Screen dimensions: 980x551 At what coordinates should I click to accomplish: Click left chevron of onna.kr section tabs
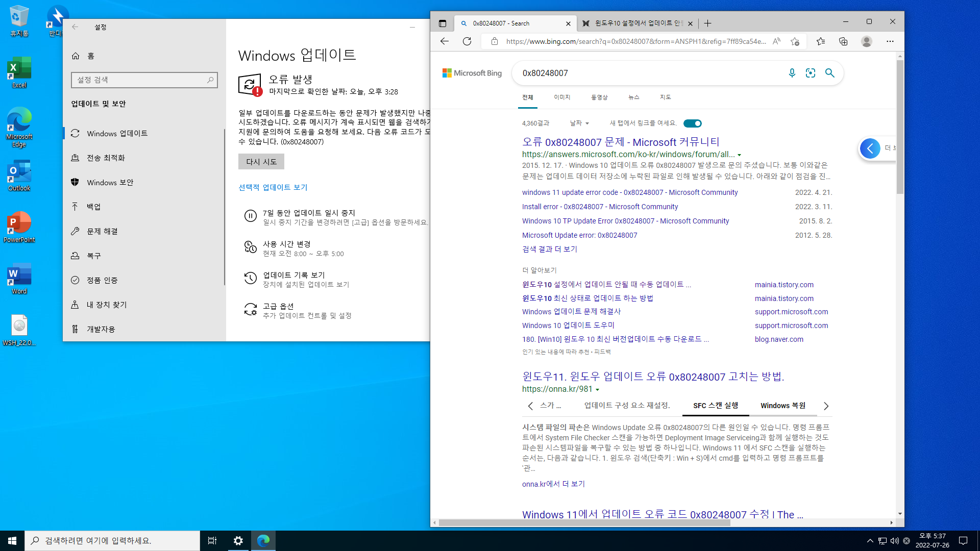(530, 406)
